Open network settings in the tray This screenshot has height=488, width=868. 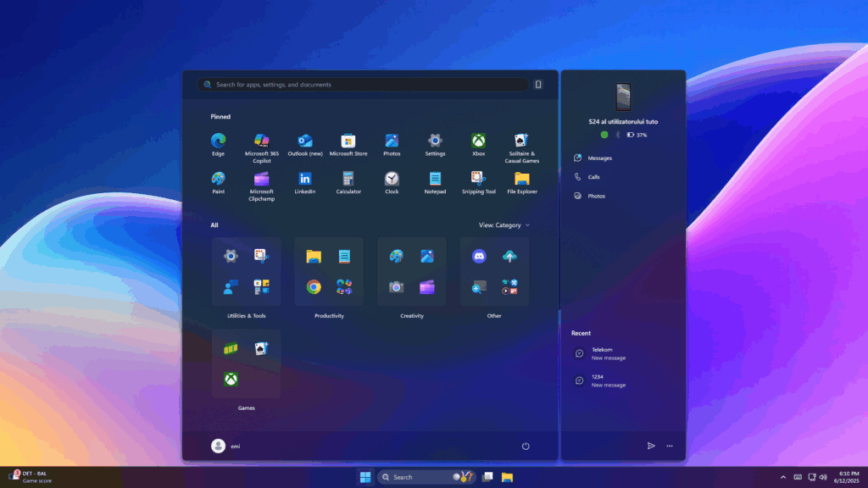(812, 477)
